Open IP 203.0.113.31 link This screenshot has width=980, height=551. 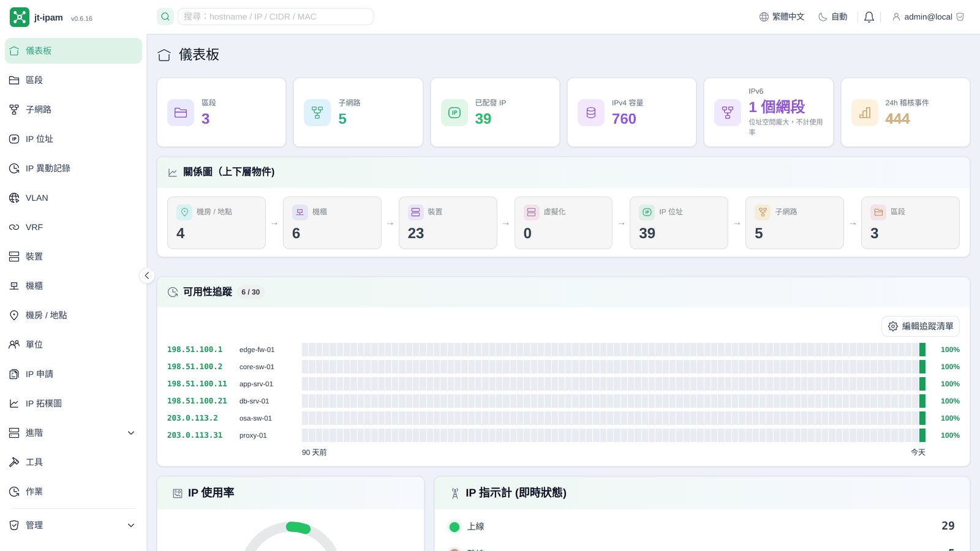(x=195, y=435)
